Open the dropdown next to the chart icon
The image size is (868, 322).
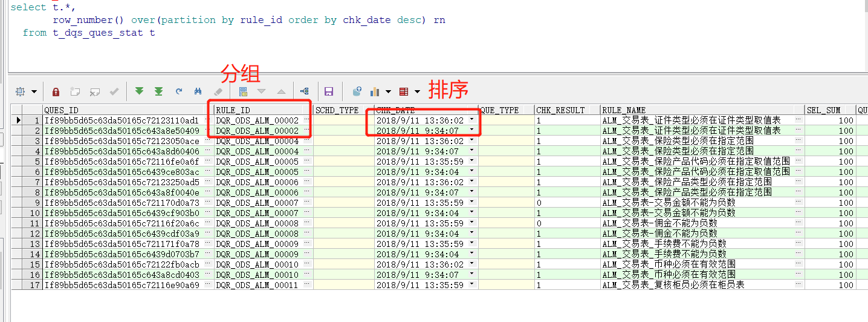coord(388,92)
